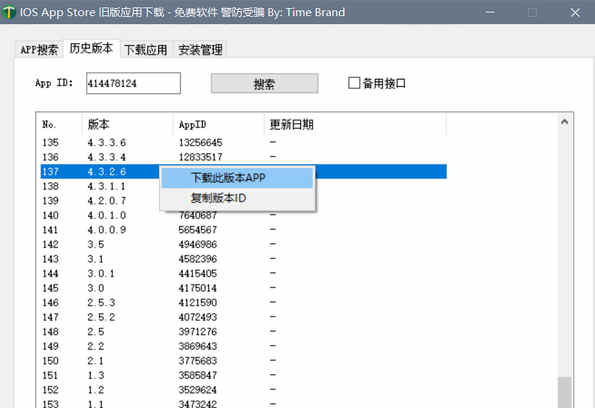The image size is (595, 408).
Task: Open the 下载应用 tab
Action: [x=146, y=49]
